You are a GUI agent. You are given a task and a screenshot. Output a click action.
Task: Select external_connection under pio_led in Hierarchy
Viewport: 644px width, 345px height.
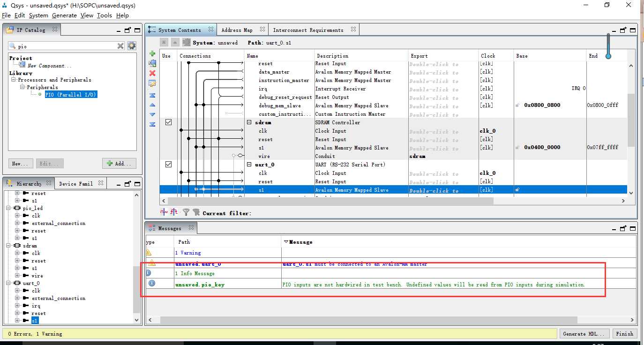tap(58, 223)
